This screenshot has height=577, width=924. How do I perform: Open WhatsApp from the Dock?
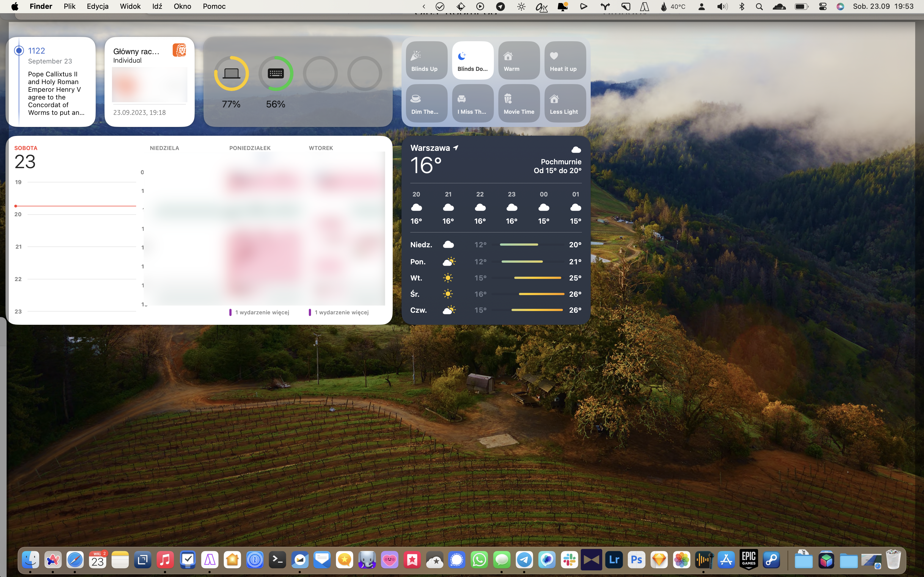(x=479, y=560)
